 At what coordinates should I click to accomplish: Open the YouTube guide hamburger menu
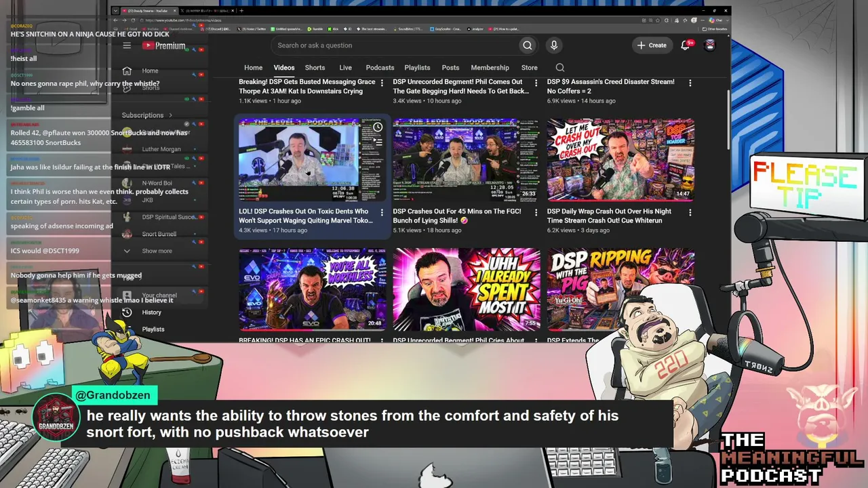coord(127,45)
